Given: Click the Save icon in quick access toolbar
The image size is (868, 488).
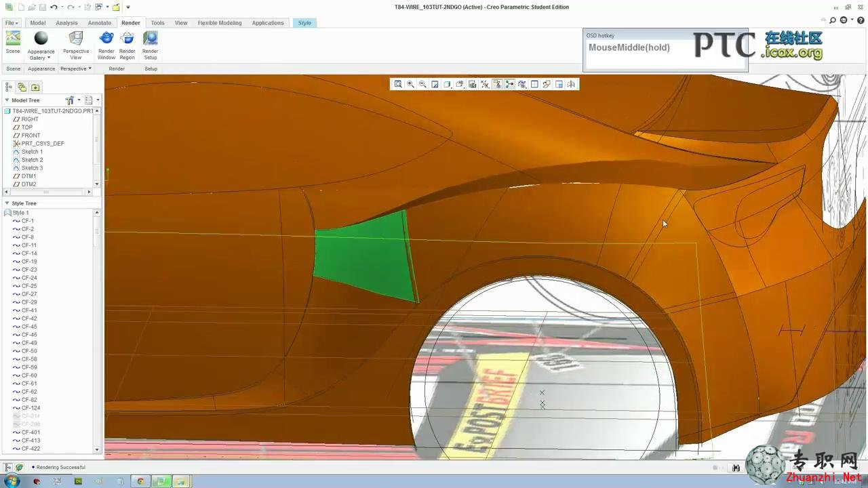Looking at the screenshot, I should pyautogui.click(x=43, y=7).
